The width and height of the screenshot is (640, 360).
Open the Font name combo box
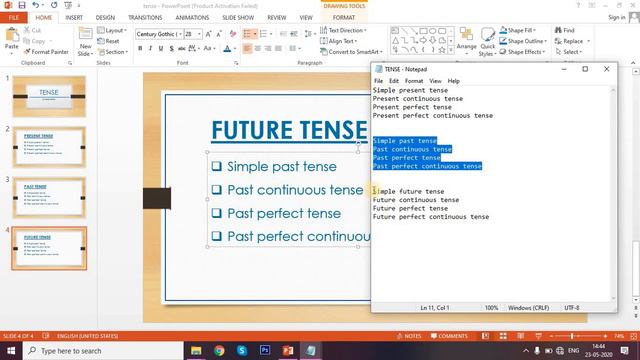pos(159,34)
